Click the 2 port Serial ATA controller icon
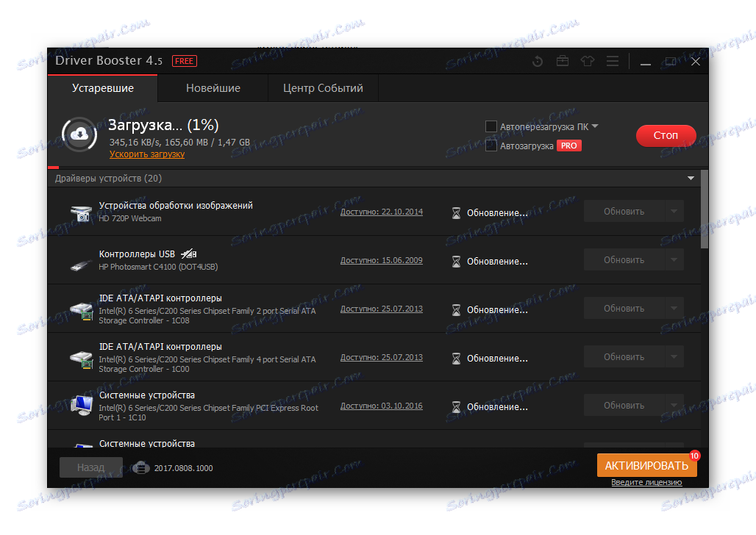Screen dimensions: 756x535 click(x=81, y=311)
